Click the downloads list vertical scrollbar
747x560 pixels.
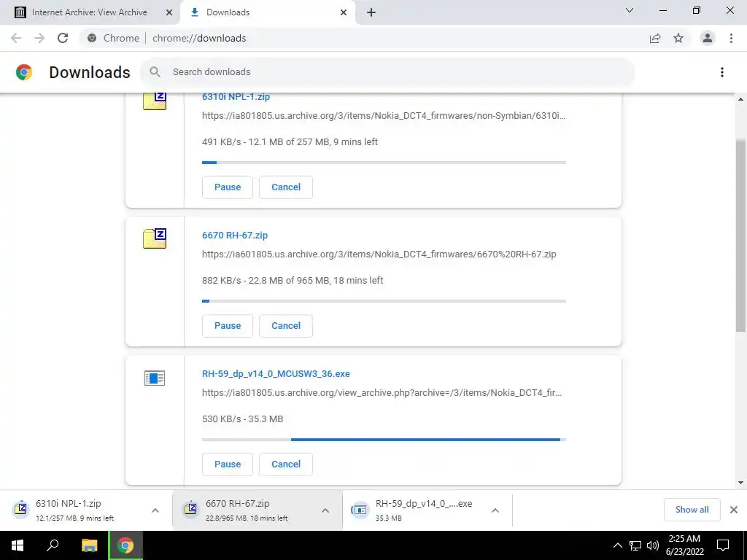[x=740, y=235]
